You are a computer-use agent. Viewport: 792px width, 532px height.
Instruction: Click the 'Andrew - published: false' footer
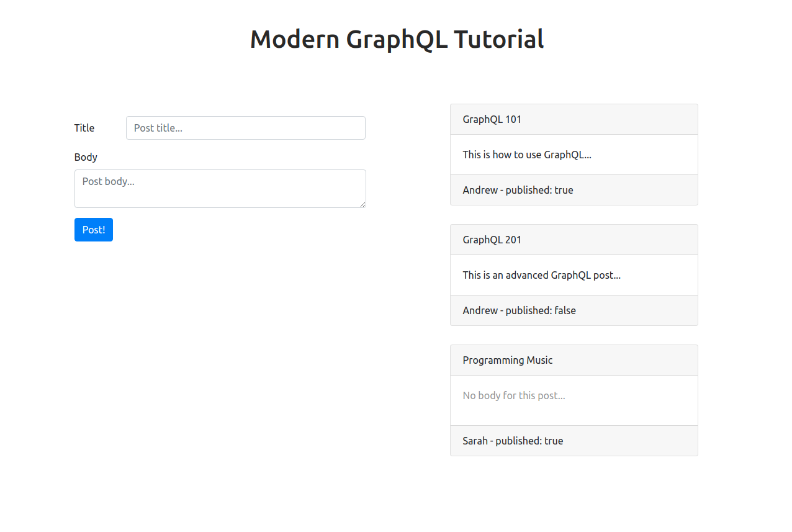point(574,310)
